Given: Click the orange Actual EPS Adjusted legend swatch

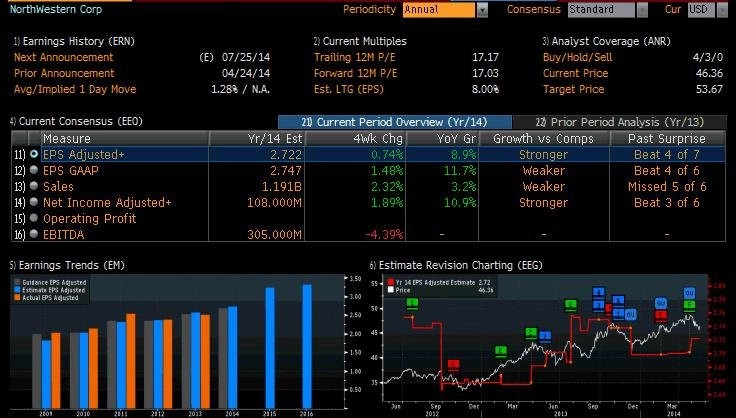Looking at the screenshot, I should pos(17,297).
